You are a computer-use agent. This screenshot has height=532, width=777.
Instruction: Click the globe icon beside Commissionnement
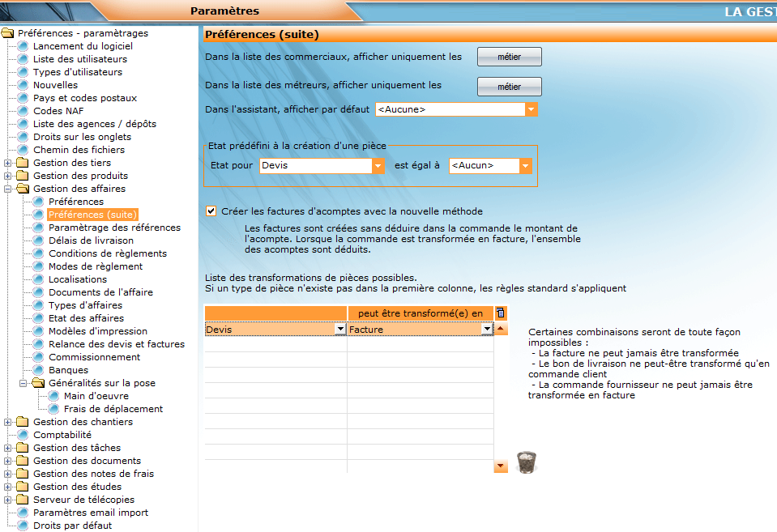click(38, 356)
